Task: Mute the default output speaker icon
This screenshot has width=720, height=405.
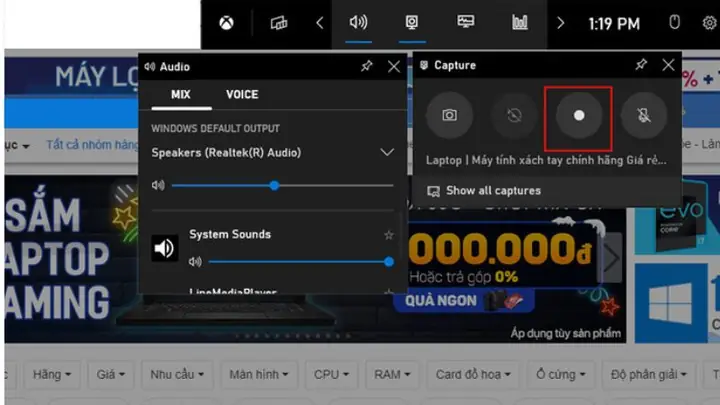Action: 158,186
